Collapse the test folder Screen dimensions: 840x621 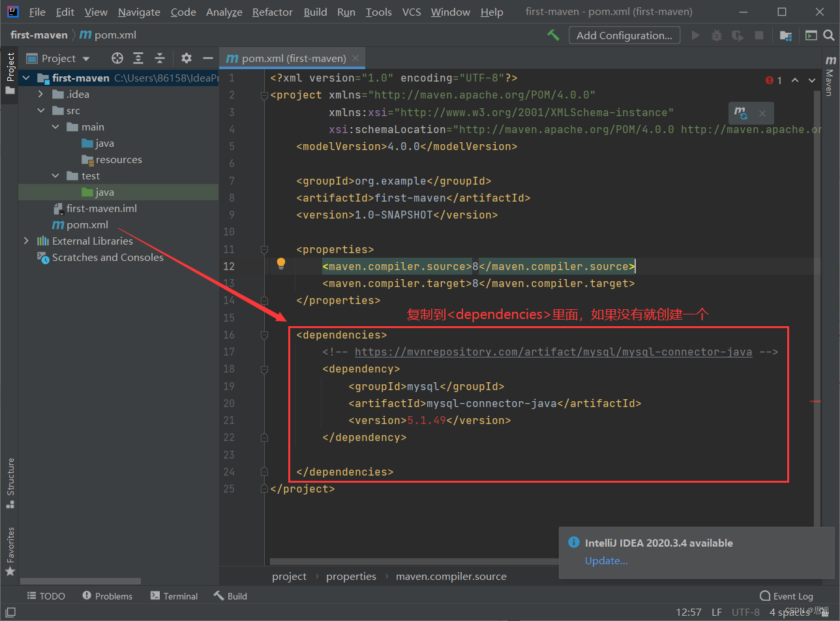click(x=55, y=175)
